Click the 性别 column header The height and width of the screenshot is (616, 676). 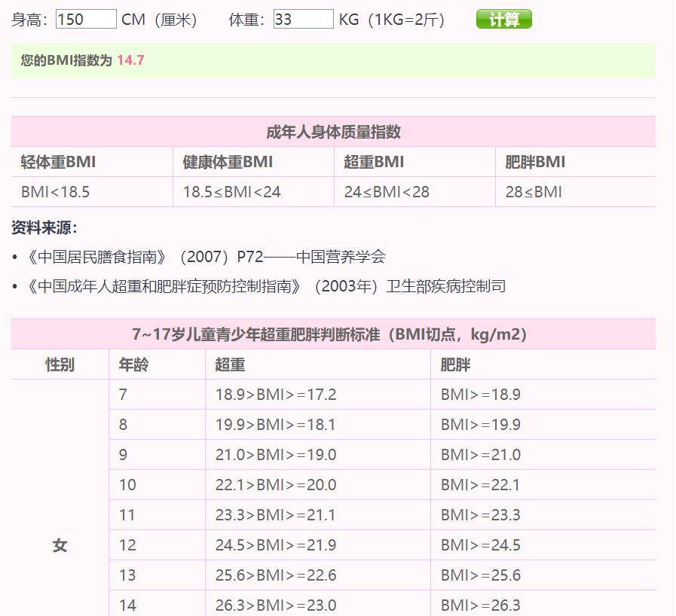pos(60,365)
